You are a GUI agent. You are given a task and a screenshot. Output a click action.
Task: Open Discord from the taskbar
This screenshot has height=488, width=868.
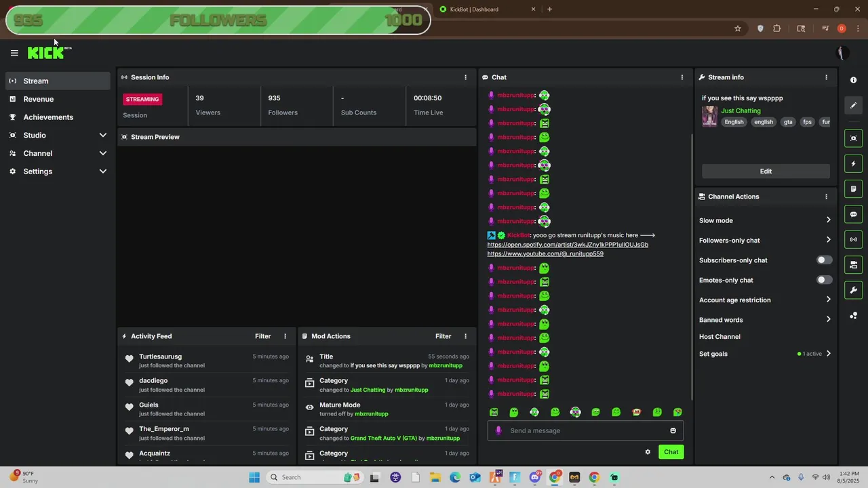coord(535,477)
